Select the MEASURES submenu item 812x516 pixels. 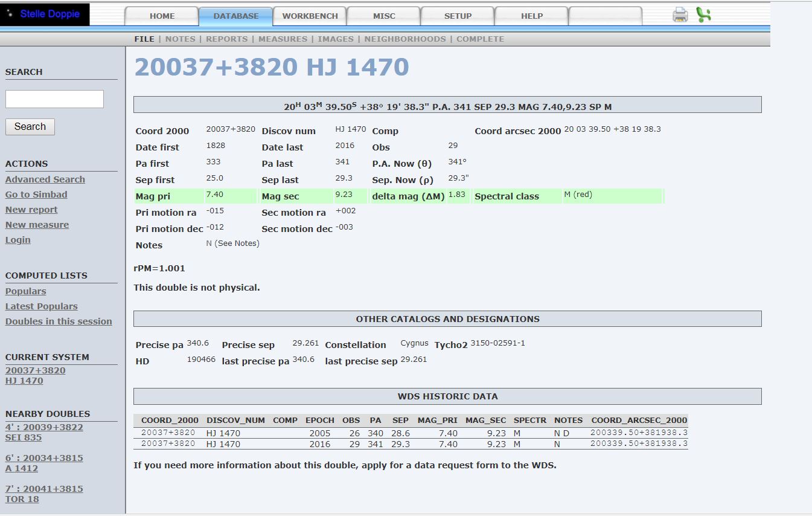(283, 39)
